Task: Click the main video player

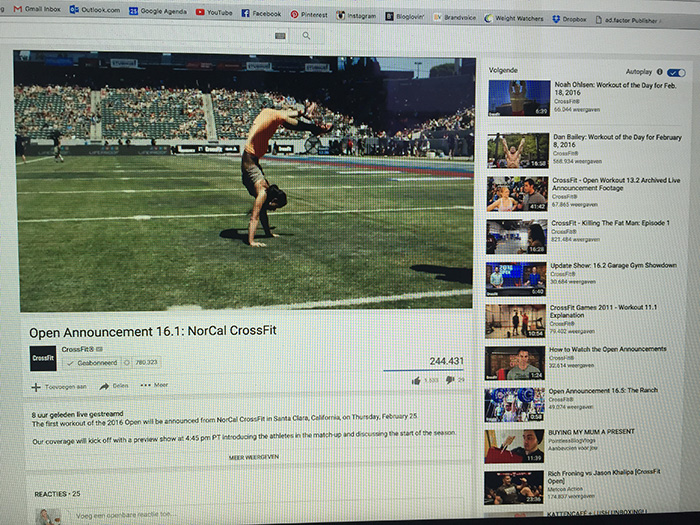Action: coord(245,180)
